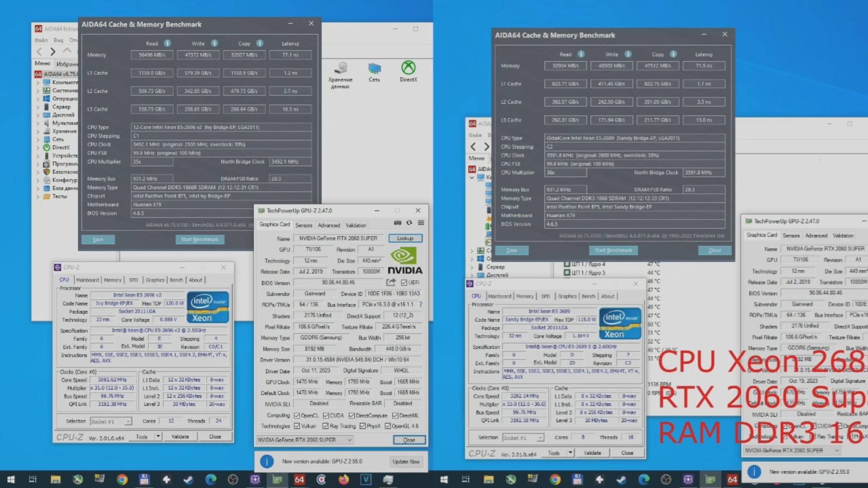
Task: Open the Socket #1 dropdown in the 8-core CPU-Z
Action: click(523, 437)
